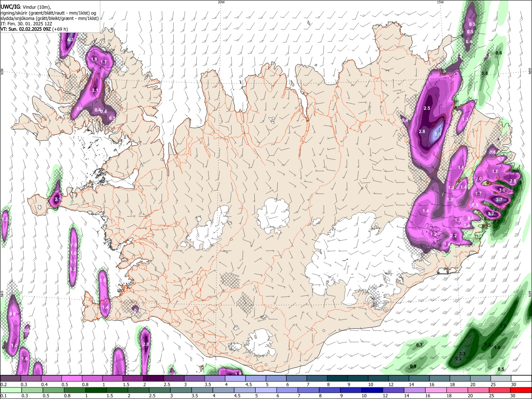The image size is (532, 399).
Task: Choose the pale grey 25 swatch, upper row
Action: coord(500,379)
